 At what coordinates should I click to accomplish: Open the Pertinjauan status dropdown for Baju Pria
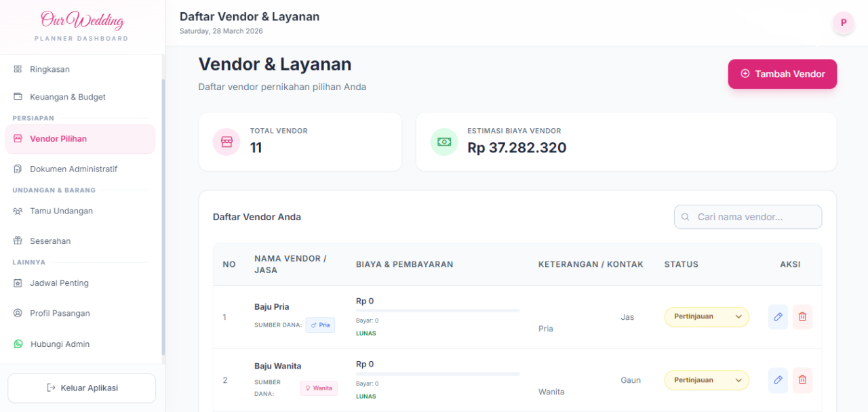pos(707,316)
